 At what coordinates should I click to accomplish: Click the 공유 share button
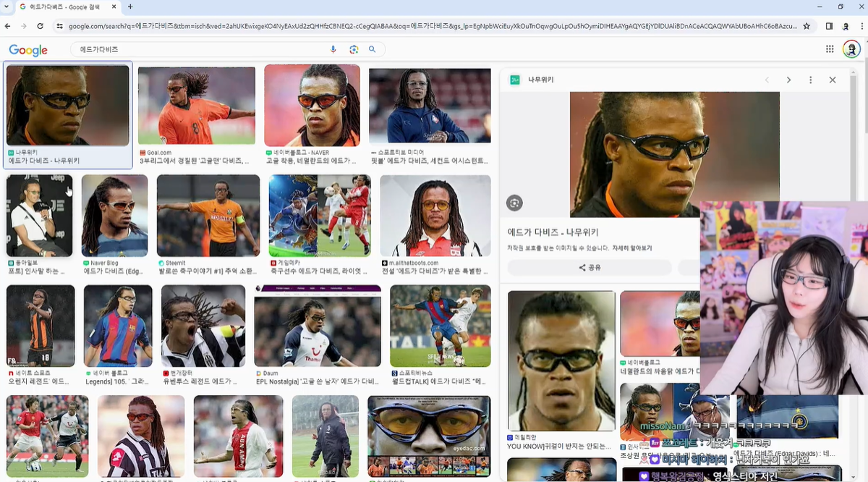590,267
